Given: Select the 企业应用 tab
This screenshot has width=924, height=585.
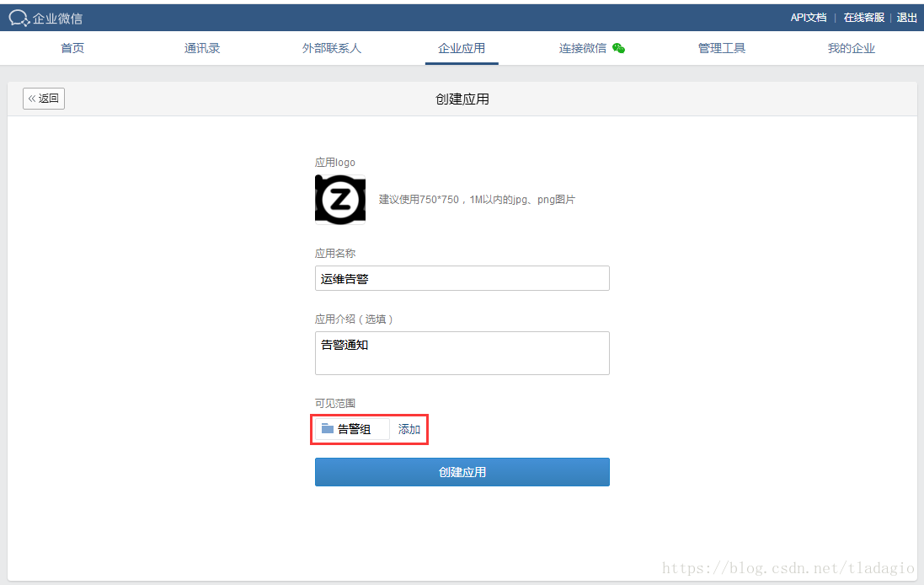Looking at the screenshot, I should click(x=462, y=48).
